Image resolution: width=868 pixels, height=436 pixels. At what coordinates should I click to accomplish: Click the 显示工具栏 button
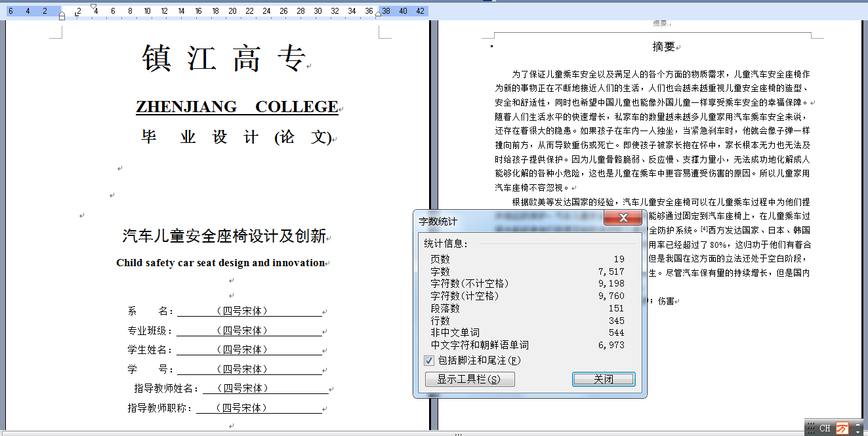470,380
